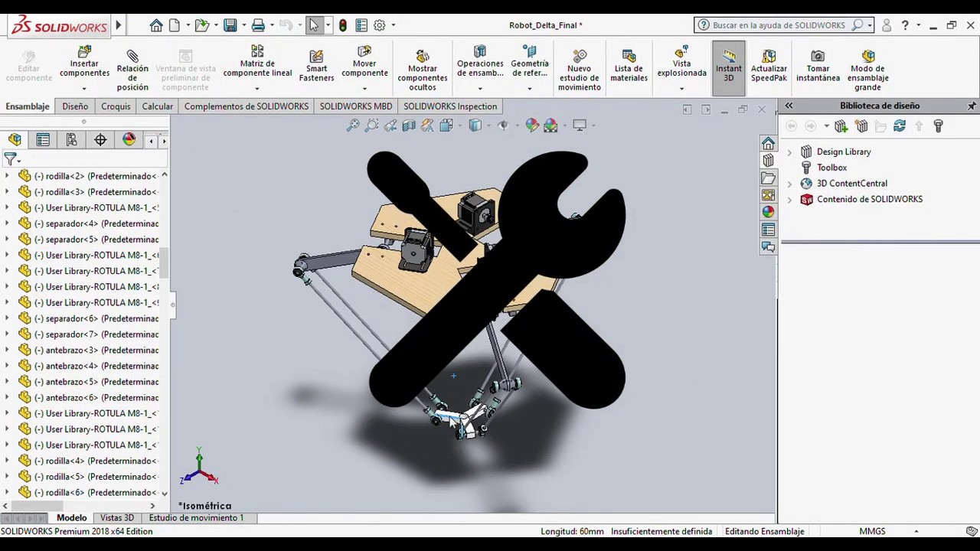This screenshot has height=551, width=980.
Task: Open SOLIDWORKS MBD tab
Action: point(355,106)
